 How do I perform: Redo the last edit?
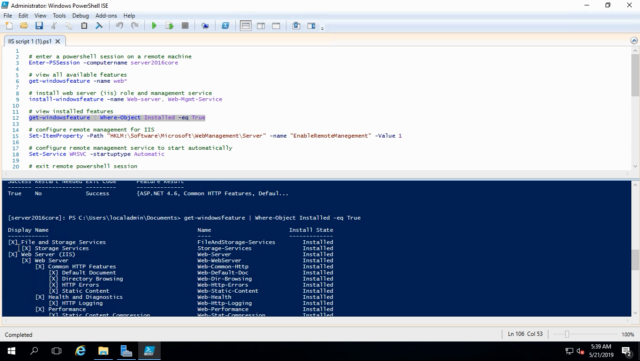coord(134,26)
